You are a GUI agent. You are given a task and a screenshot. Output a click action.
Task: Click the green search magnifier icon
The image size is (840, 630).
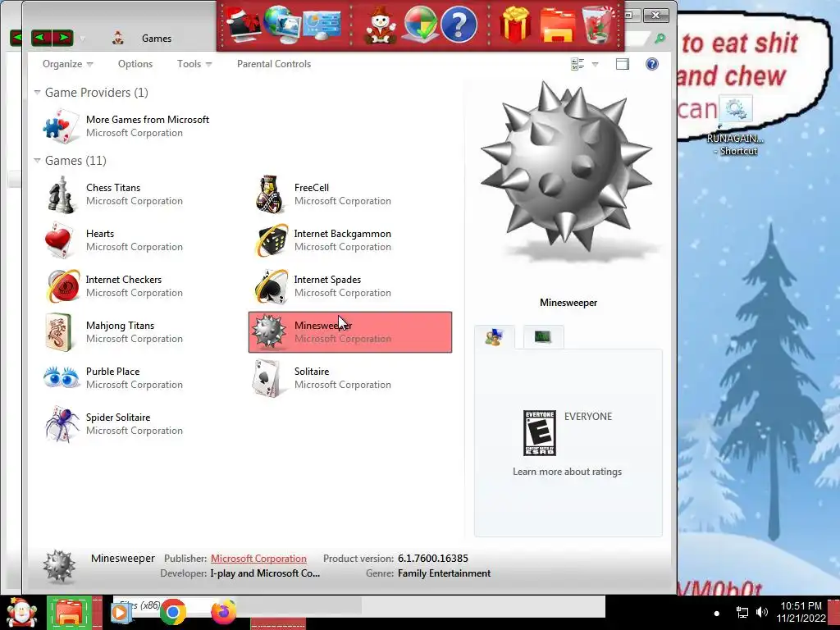click(660, 38)
